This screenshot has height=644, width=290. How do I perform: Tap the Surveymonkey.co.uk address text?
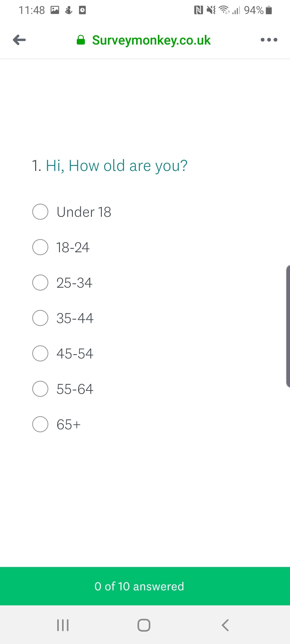point(151,40)
